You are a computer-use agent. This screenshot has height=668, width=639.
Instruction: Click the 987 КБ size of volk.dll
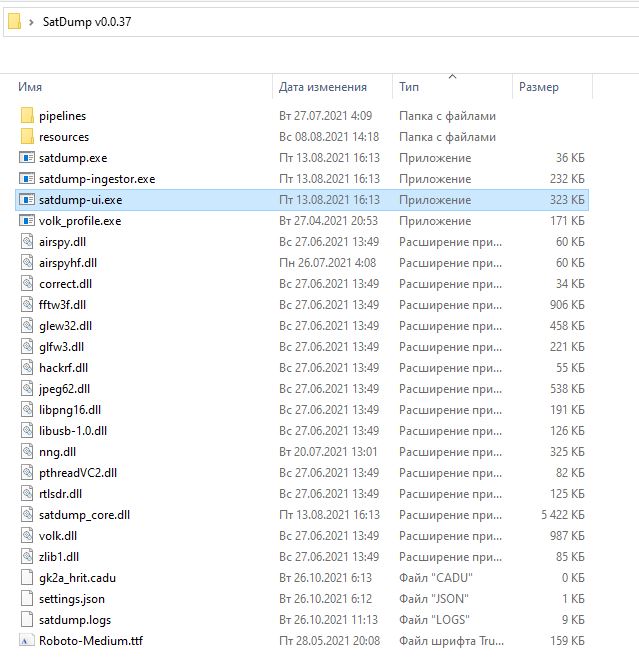pyautogui.click(x=567, y=536)
